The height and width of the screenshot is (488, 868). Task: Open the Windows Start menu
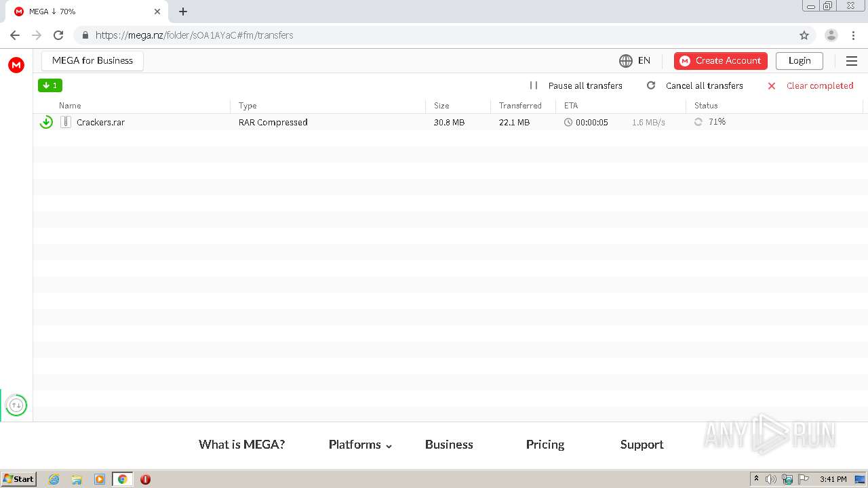tap(18, 479)
